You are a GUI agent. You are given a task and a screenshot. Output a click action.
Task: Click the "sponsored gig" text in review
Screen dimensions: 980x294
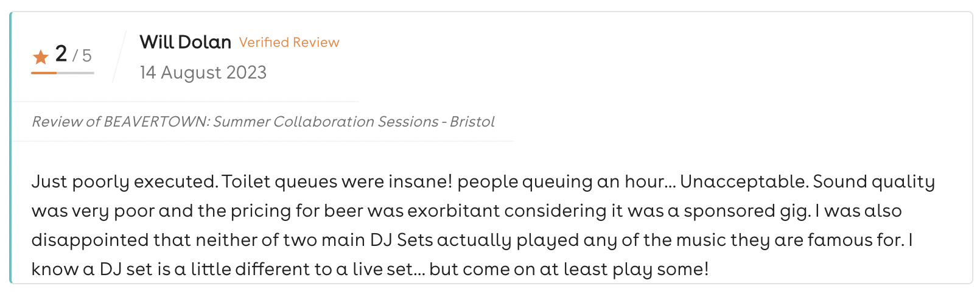[x=746, y=211]
